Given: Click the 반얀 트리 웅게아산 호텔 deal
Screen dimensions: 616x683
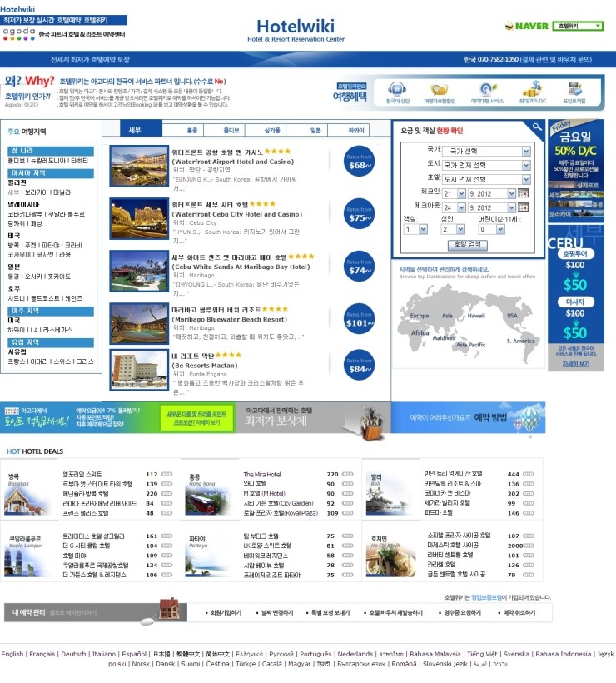Looking at the screenshot, I should click(x=453, y=473).
